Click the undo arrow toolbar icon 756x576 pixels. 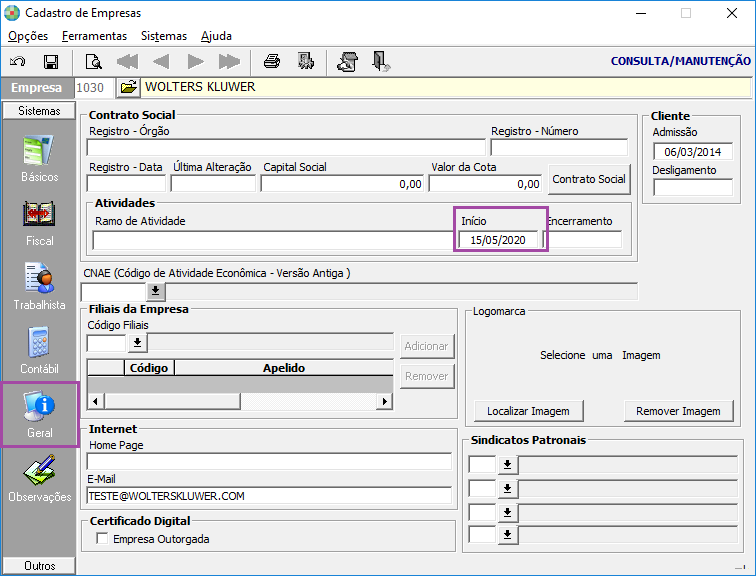[x=17, y=62]
